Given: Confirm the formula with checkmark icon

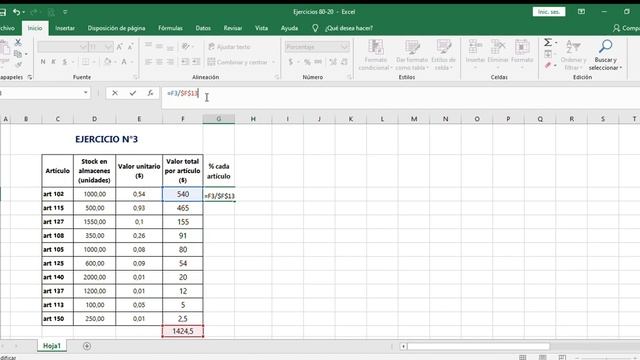Looking at the screenshot, I should coord(133,93).
